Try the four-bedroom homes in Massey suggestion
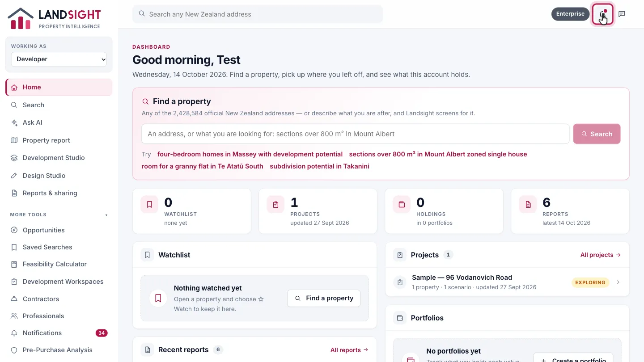The image size is (644, 362). [x=250, y=154]
